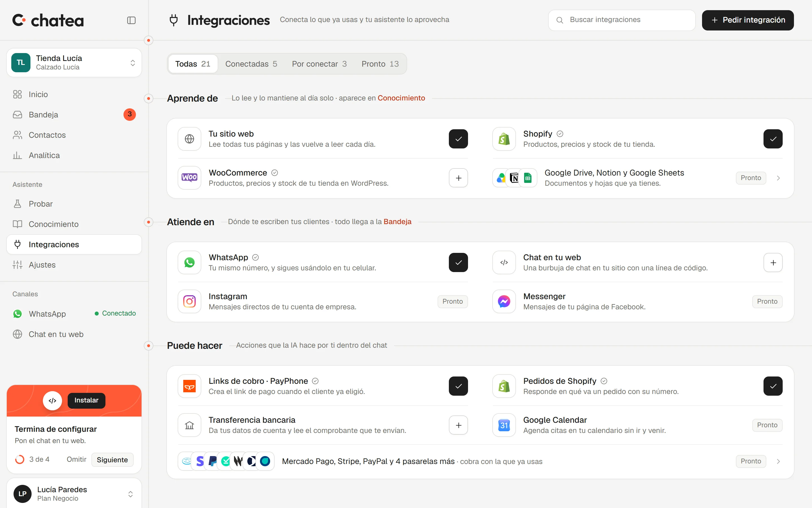Follow the Bandeja link in Atiende en
This screenshot has height=508, width=812.
point(397,222)
